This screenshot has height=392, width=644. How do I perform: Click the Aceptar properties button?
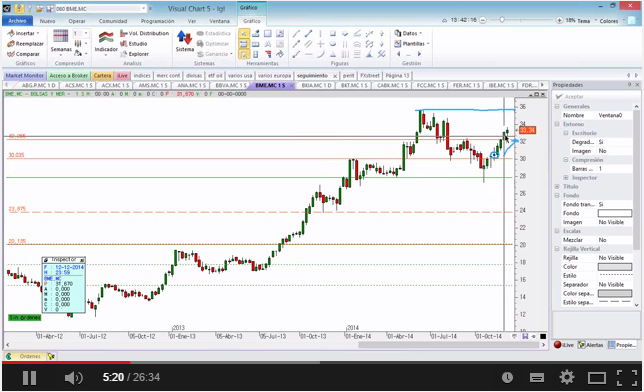coord(569,97)
